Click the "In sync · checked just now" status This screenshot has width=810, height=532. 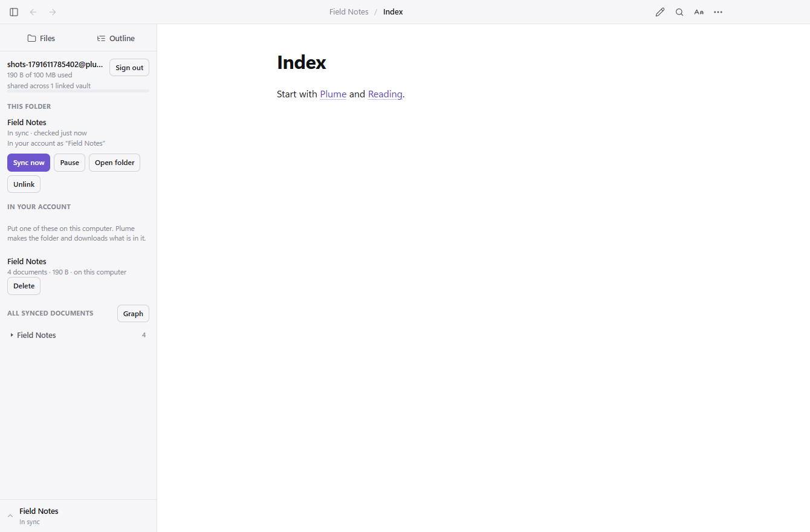(x=47, y=133)
